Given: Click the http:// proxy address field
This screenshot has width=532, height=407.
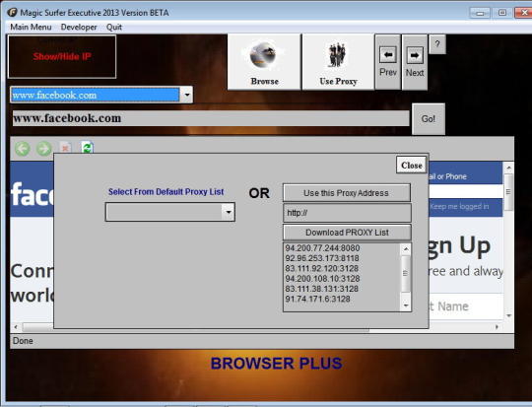Looking at the screenshot, I should (x=347, y=213).
